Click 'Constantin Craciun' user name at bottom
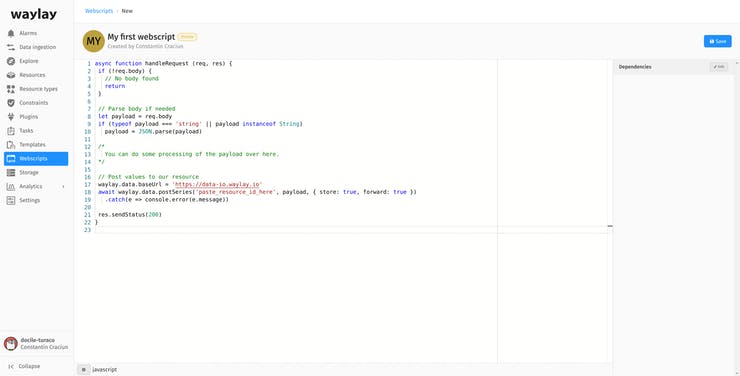 tap(44, 347)
